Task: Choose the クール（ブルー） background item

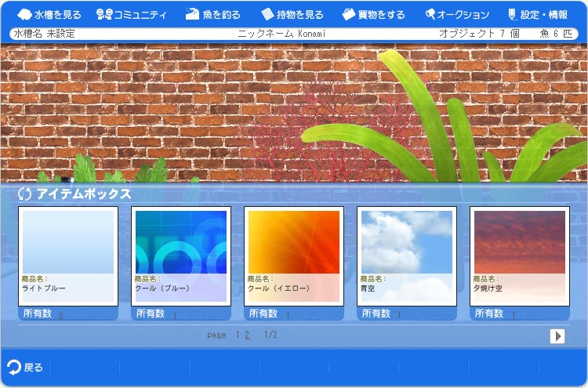Action: pos(181,241)
